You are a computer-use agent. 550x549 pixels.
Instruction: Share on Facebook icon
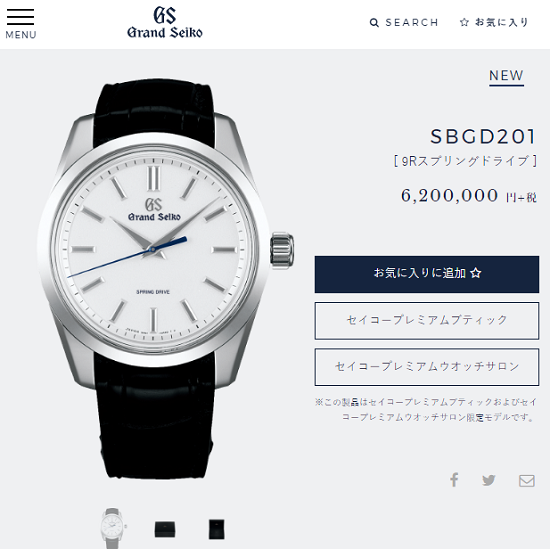454,480
